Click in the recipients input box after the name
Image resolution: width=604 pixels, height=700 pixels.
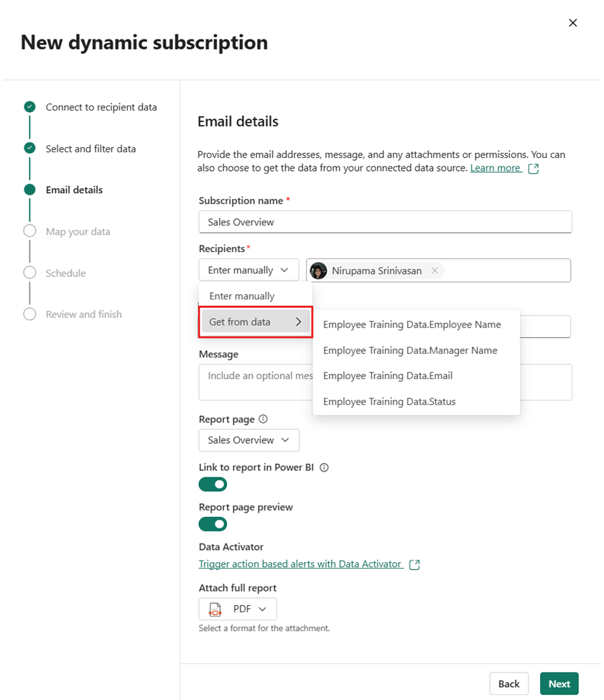coord(506,271)
